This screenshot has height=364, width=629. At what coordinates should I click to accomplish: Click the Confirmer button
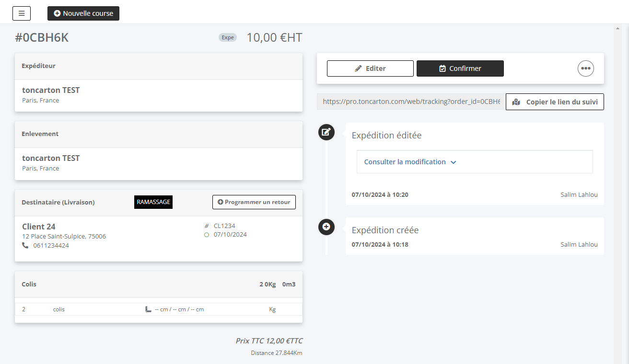tap(460, 68)
